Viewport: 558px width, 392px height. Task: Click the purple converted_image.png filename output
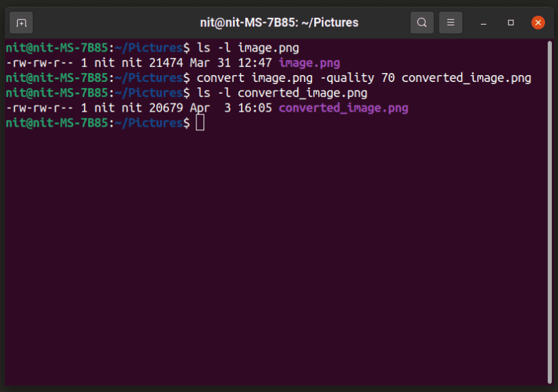tap(344, 108)
